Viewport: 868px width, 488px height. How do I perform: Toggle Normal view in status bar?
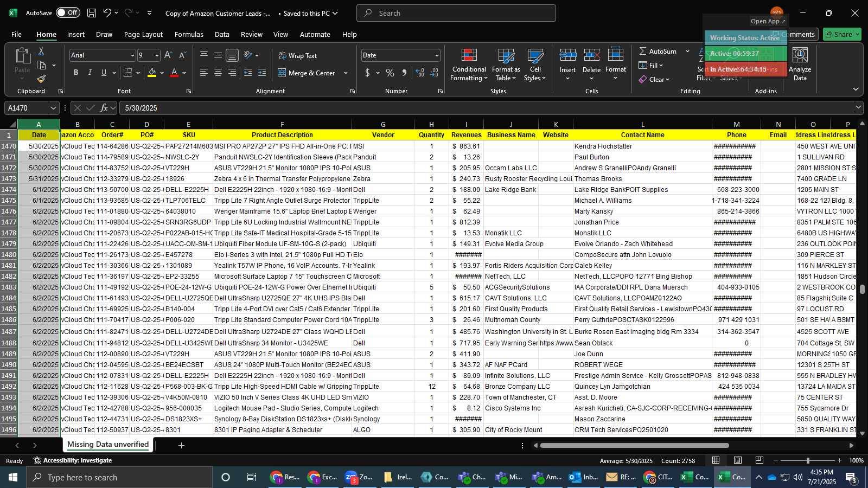pos(716,460)
